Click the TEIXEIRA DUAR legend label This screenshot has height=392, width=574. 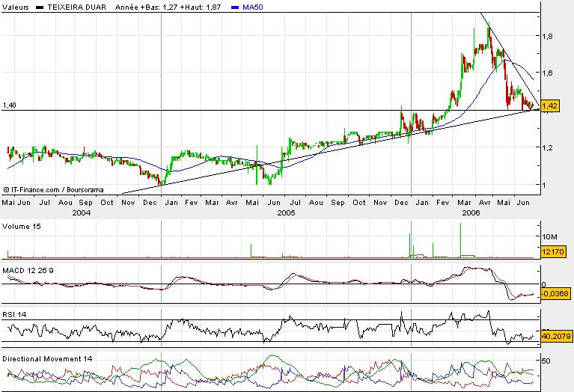tap(77, 7)
